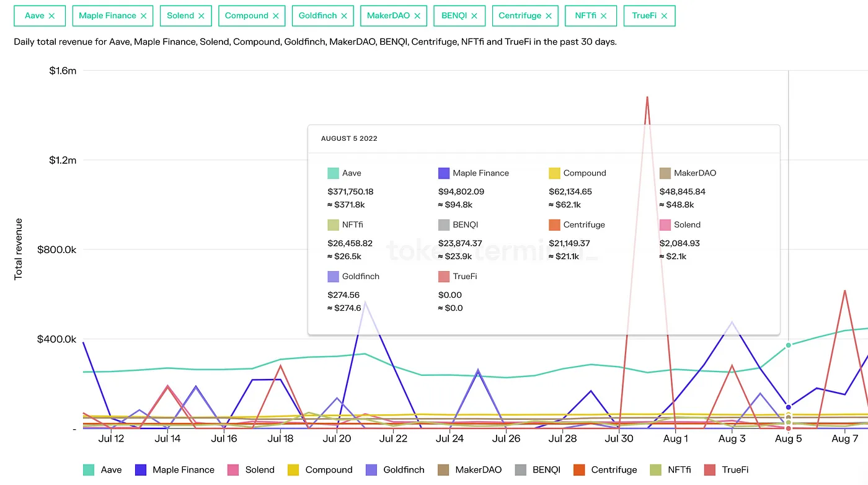The height and width of the screenshot is (485, 868).
Task: Click the Centrifuge orange swatch in the legend
Action: (579, 470)
